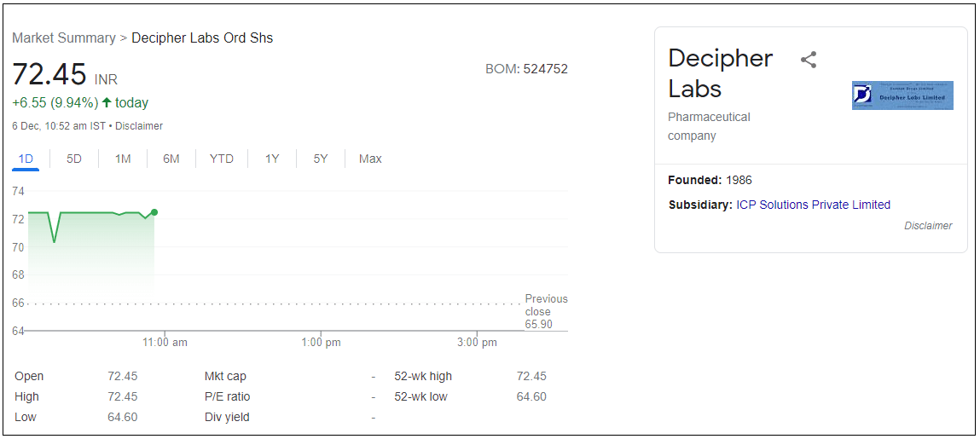Click the Previous close 65.90 label

(546, 312)
